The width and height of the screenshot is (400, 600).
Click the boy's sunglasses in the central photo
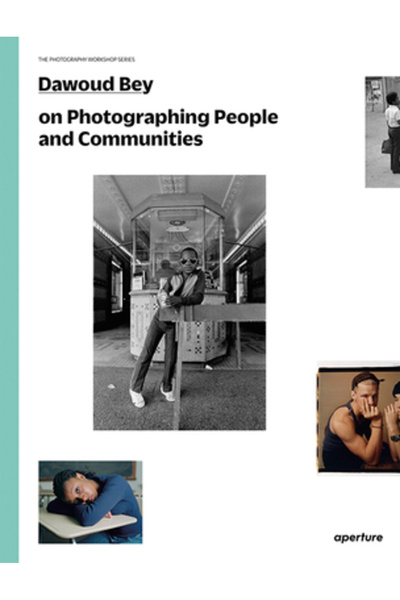(188, 261)
